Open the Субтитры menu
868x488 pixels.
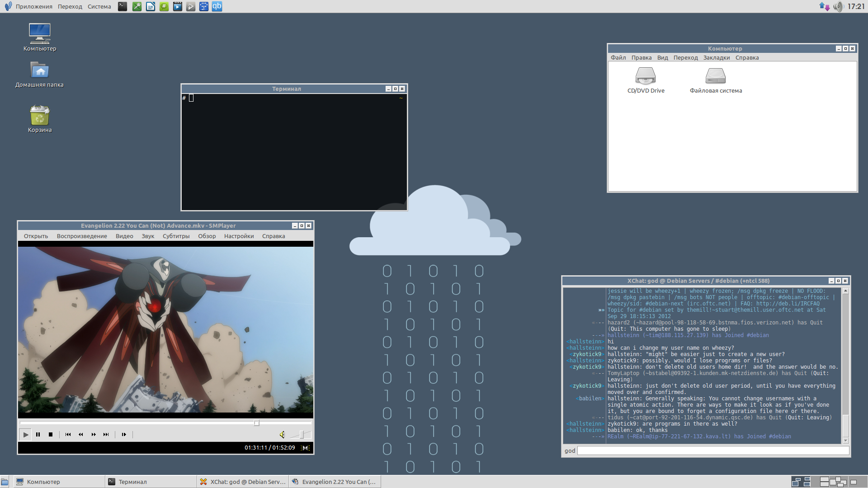coord(176,236)
